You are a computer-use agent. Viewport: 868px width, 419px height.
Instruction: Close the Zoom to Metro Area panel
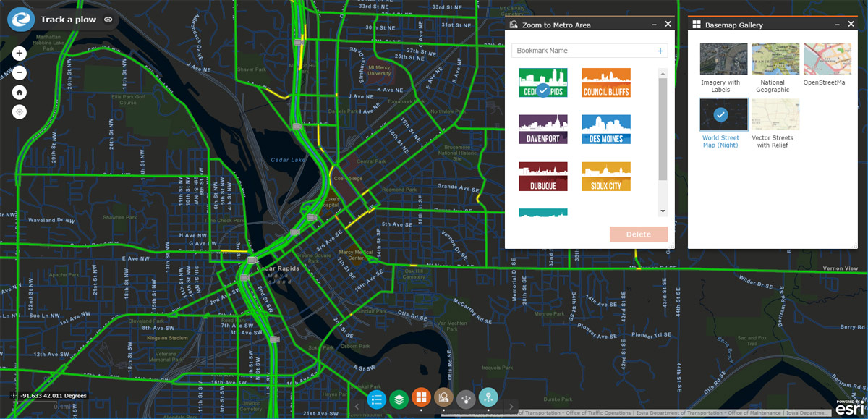[x=668, y=25]
